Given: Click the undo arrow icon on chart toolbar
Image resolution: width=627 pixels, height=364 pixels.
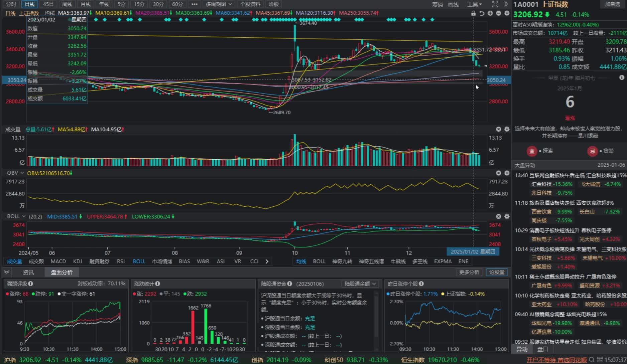Looking at the screenshot, I should coord(482,13).
